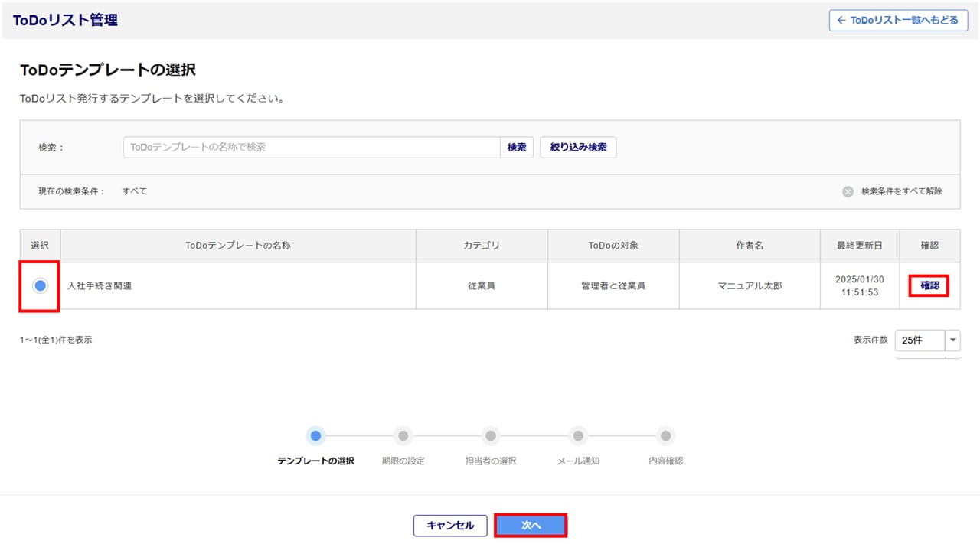This screenshot has height=544, width=980.
Task: Open the 表示件数 25件 dropdown
Action: [x=919, y=340]
